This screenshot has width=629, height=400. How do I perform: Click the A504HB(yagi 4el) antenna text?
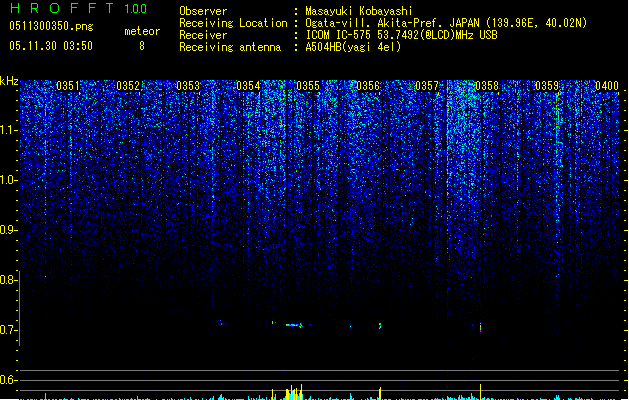(353, 47)
